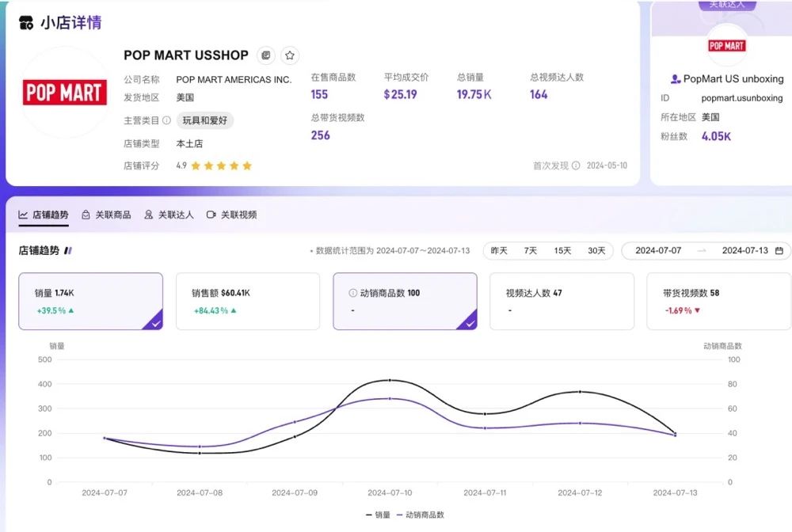Screen dimensions: 792x532
Task: Enable the 销售额 metric card
Action: tap(247, 301)
